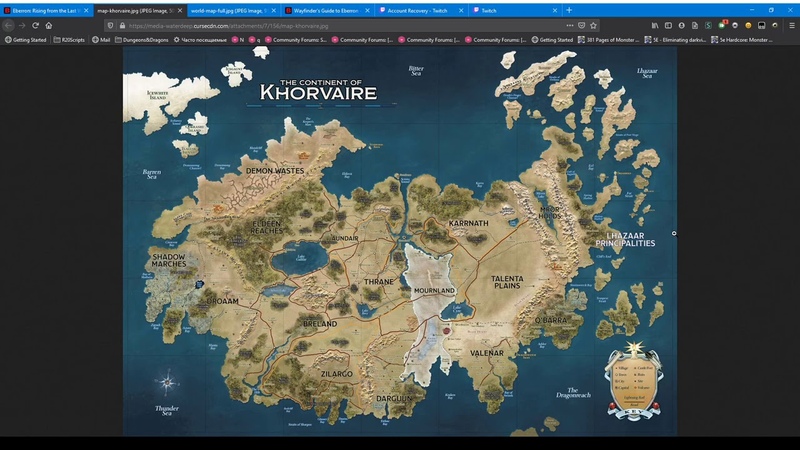The width and height of the screenshot is (800, 450).
Task: Switch to the Twitch tab
Action: [x=514, y=10]
